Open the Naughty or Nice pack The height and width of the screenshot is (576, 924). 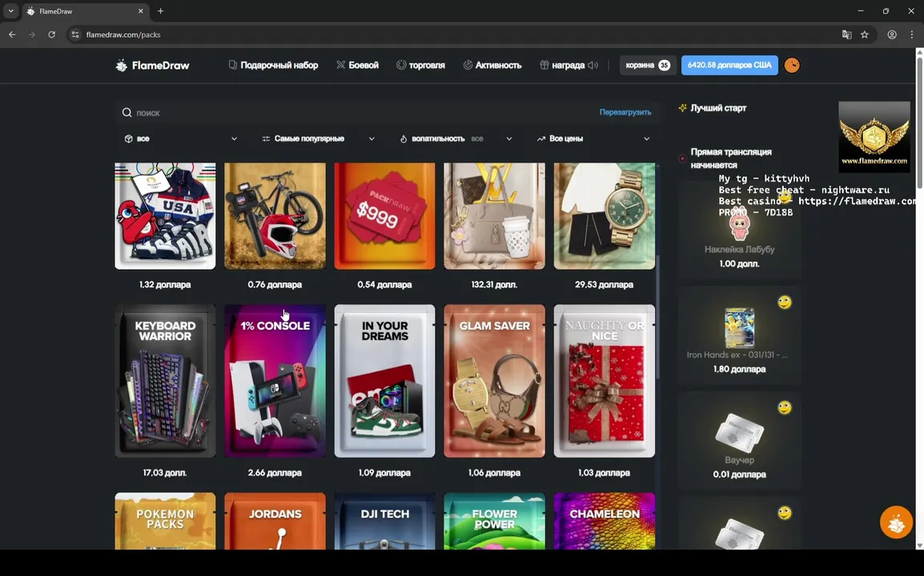(604, 381)
